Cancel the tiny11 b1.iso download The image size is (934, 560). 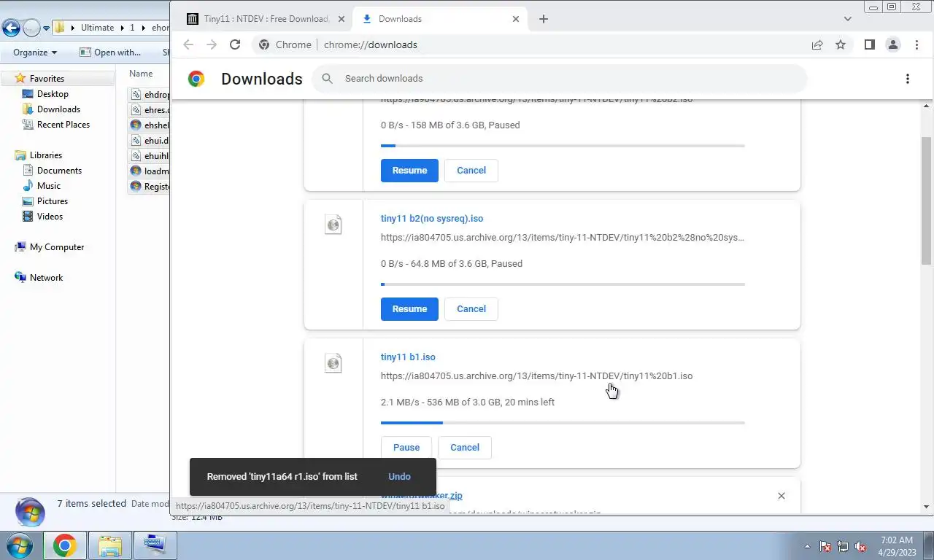point(465,448)
